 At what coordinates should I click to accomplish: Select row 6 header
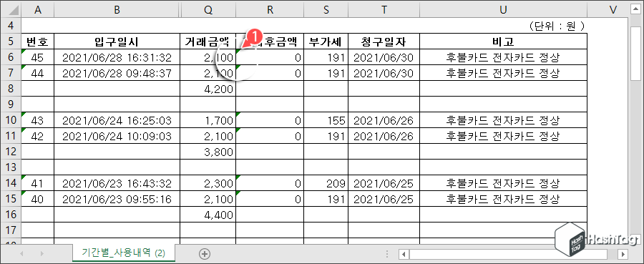pyautogui.click(x=11, y=57)
